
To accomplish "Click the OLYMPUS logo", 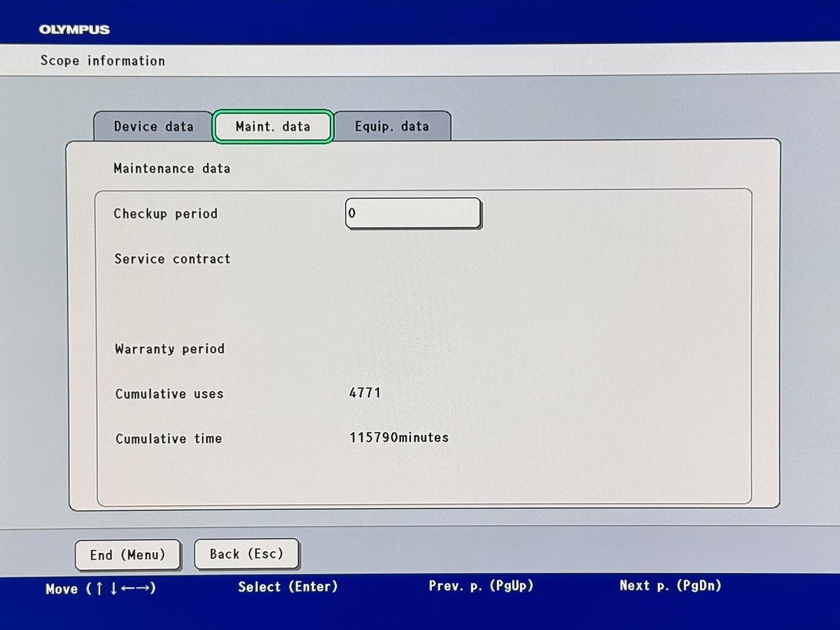I will click(74, 29).
